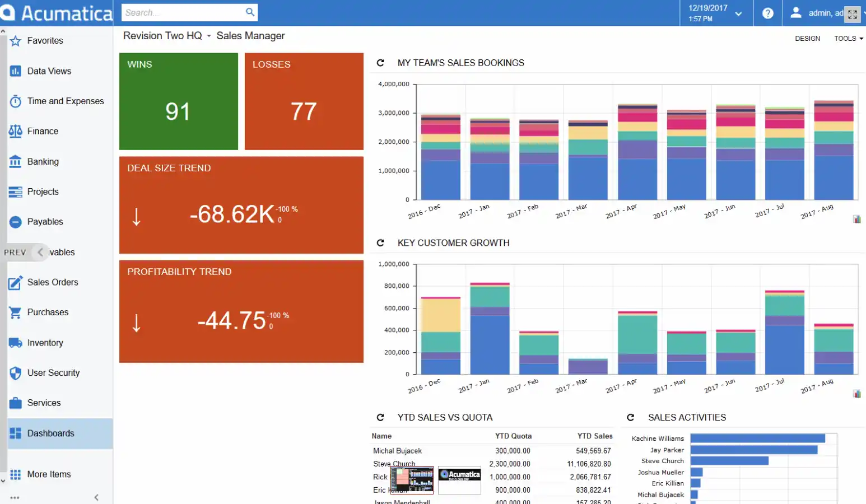Sort by the Name column header
Viewport: 866px width, 504px height.
coord(381,436)
